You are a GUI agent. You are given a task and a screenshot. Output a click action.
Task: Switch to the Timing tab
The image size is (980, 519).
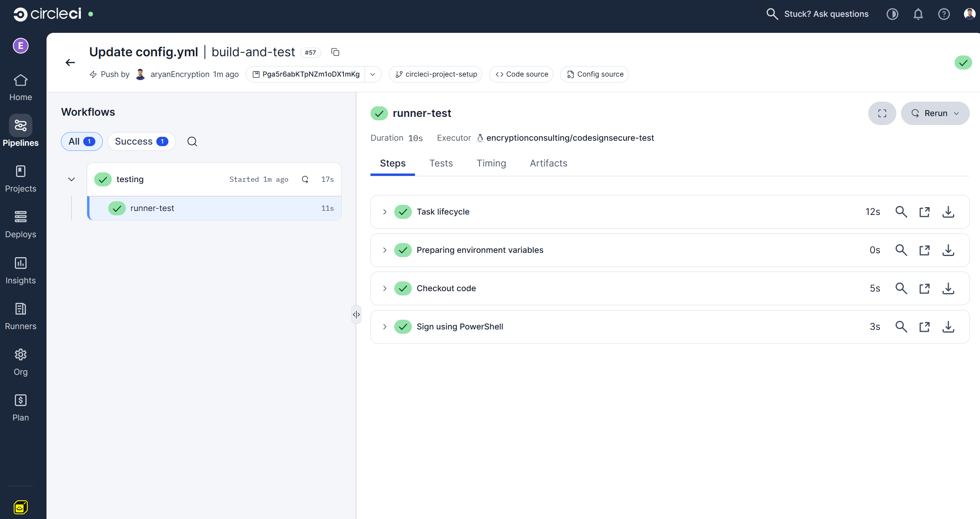tap(491, 163)
